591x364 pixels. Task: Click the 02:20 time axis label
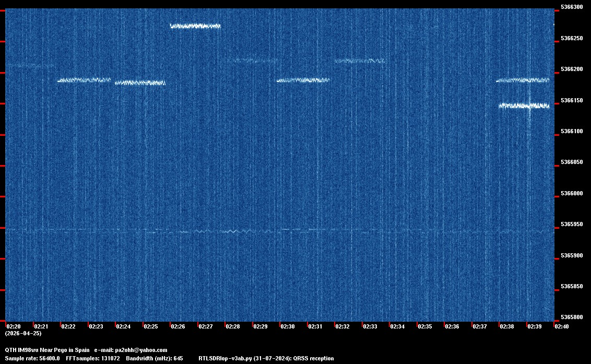(14, 326)
